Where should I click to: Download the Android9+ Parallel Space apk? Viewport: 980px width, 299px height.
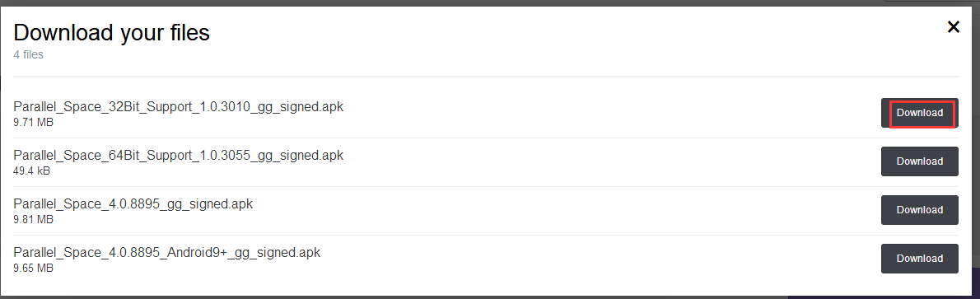click(x=919, y=259)
